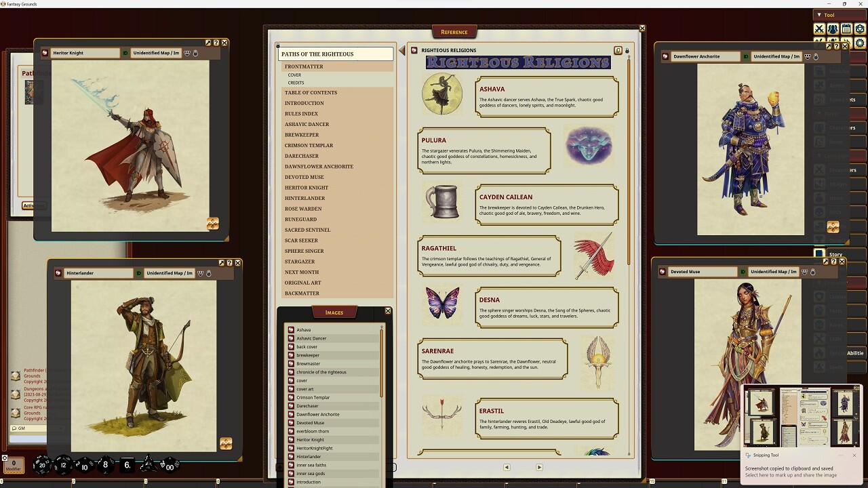Open the help icon on Hinterlander window
Screen dimensions: 868x488
(x=229, y=263)
